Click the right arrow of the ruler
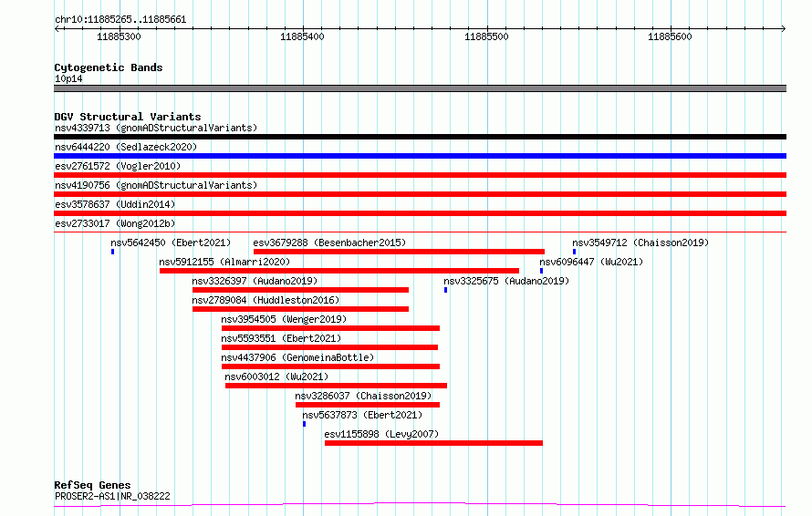The image size is (812, 516). (783, 29)
